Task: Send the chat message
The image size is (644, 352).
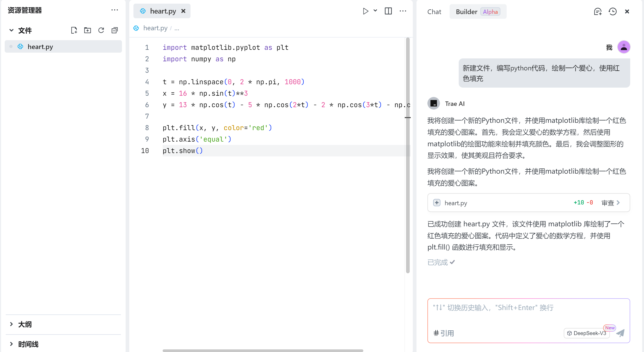Action: click(x=620, y=333)
